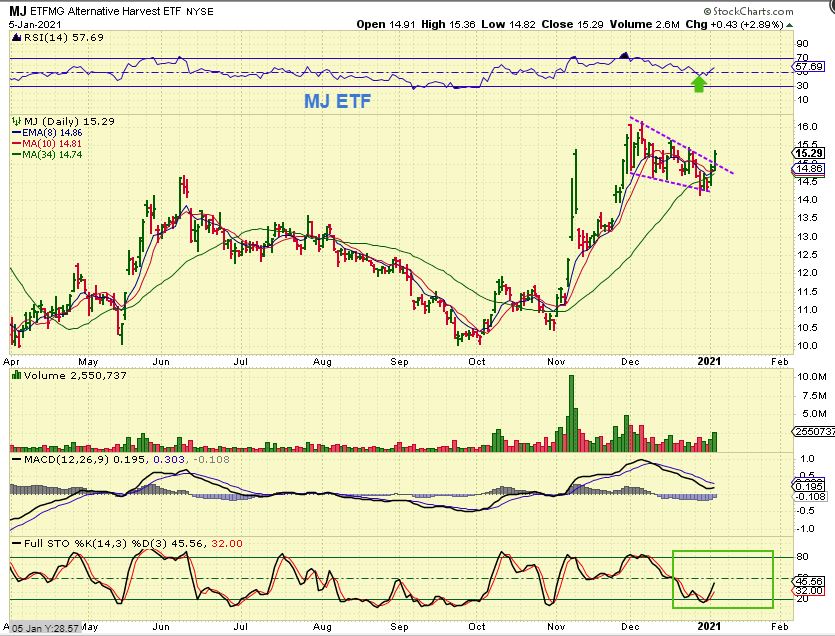
Task: Click the 16.0 price axis label
Action: (x=807, y=127)
